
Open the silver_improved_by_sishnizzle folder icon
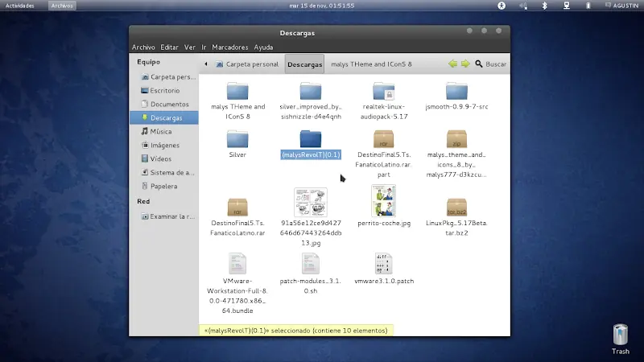coord(311,91)
